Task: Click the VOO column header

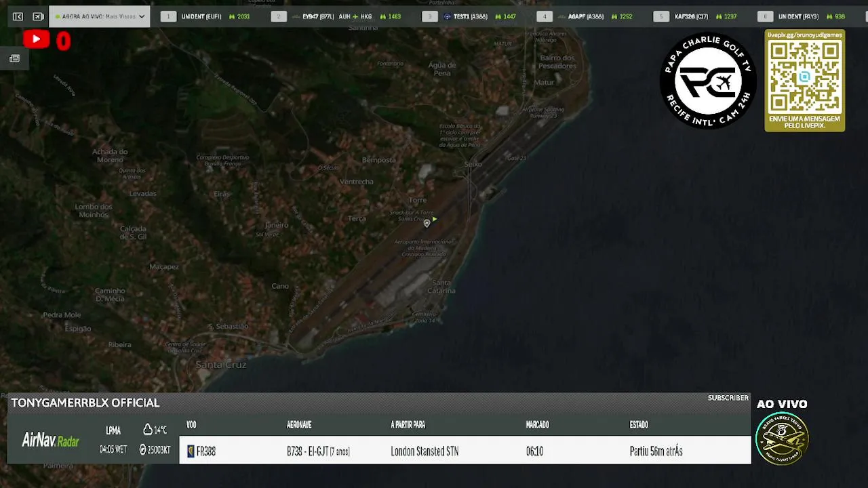Action: tap(191, 425)
